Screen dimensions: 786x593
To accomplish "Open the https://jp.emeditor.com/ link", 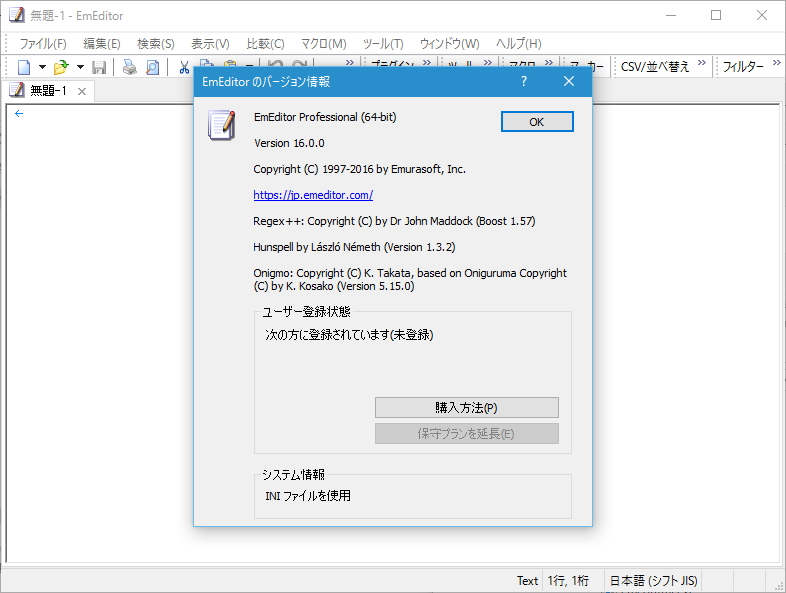I will pos(313,195).
